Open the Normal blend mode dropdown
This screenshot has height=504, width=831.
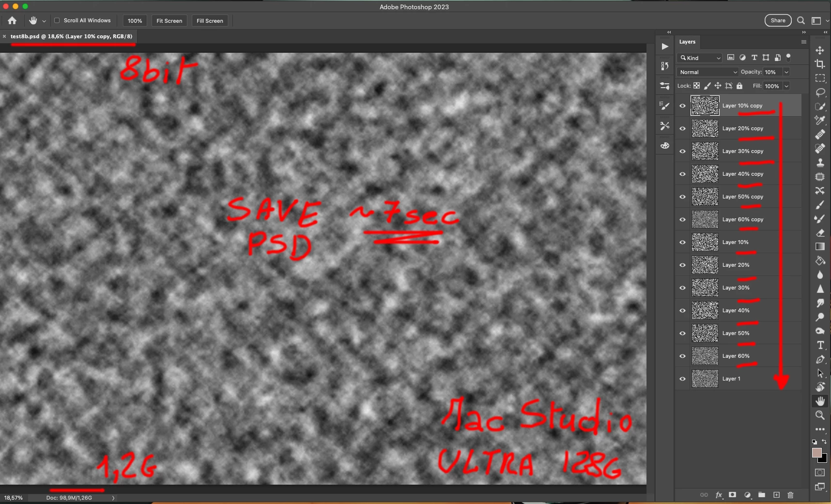tap(708, 72)
